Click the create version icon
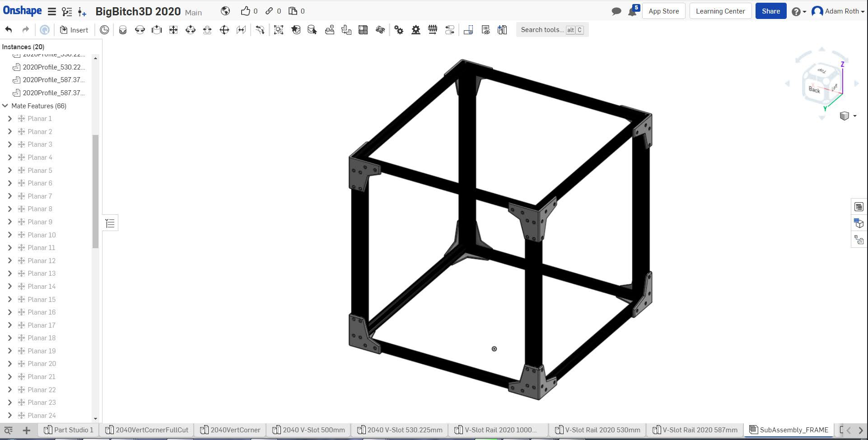The height and width of the screenshot is (440, 868). [x=82, y=12]
